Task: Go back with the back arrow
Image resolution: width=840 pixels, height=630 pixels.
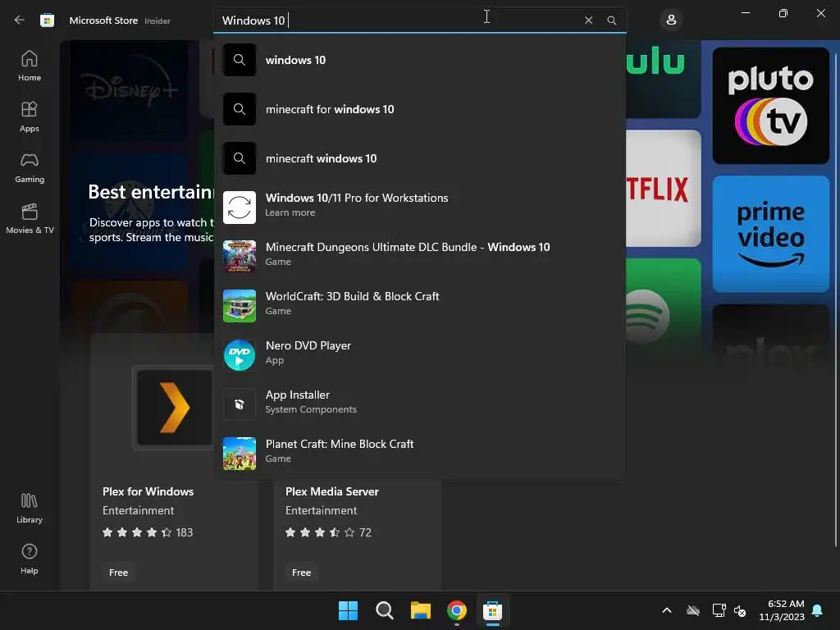Action: (x=20, y=21)
